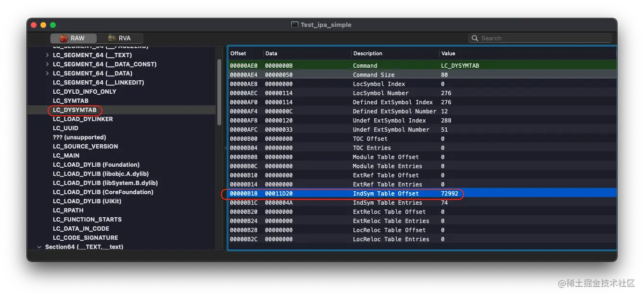Switch to RAW address mode
This screenshot has height=297, width=644.
point(73,38)
